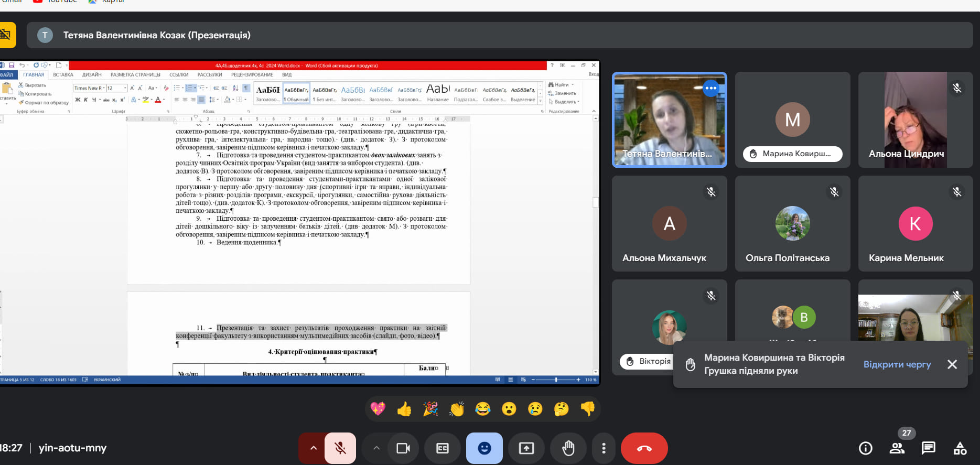The width and height of the screenshot is (980, 465).
Task: Apply the Название style
Action: pos(438,93)
